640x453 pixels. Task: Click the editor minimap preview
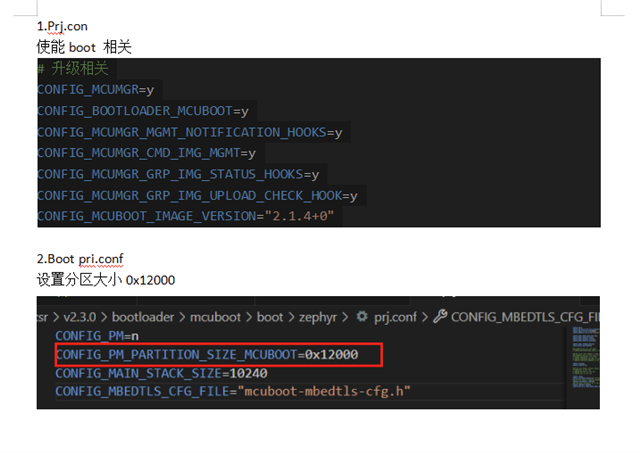(586, 358)
